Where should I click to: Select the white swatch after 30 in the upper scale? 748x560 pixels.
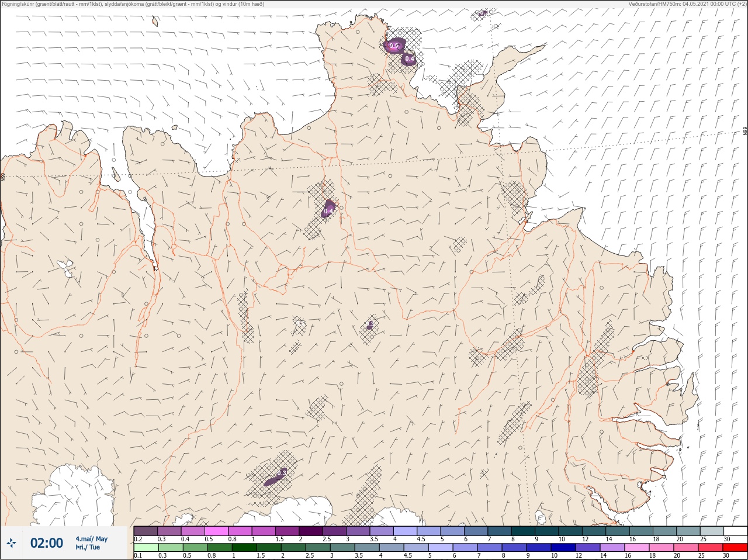pos(735,531)
